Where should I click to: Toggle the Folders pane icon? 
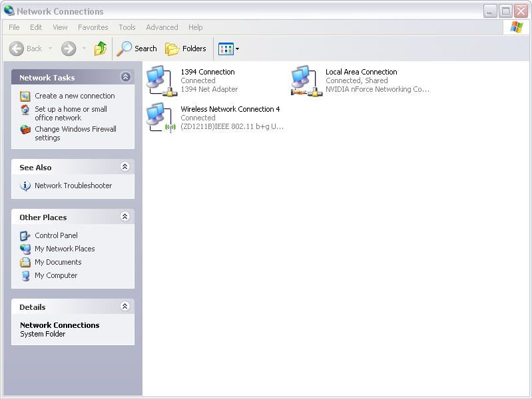tap(172, 49)
